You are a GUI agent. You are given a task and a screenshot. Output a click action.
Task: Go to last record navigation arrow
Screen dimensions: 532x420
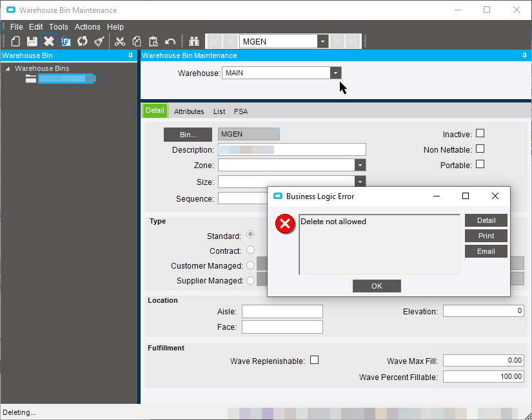tap(353, 41)
